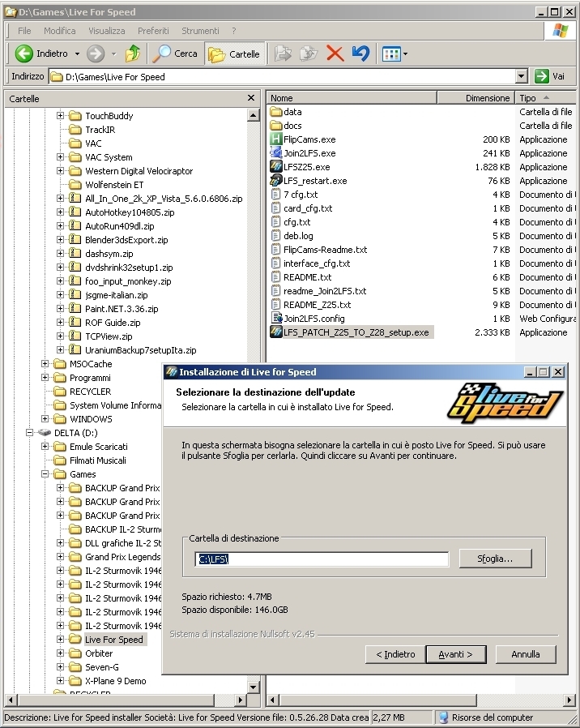Select the README_Z25.txt file
580x728 pixels.
coord(317,305)
